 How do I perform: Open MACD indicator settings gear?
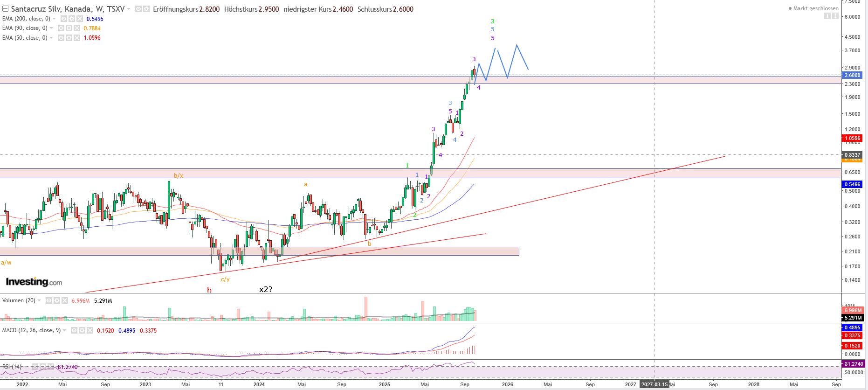(x=82, y=330)
